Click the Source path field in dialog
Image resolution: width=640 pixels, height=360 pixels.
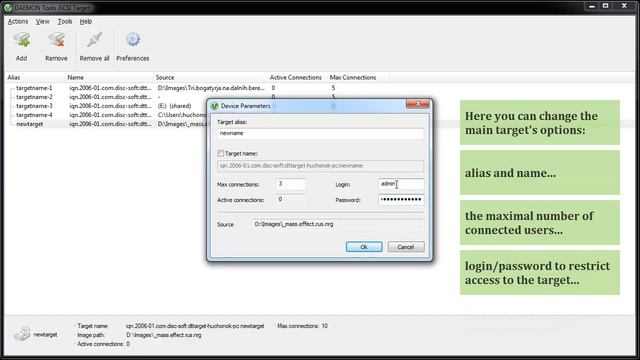(338, 224)
